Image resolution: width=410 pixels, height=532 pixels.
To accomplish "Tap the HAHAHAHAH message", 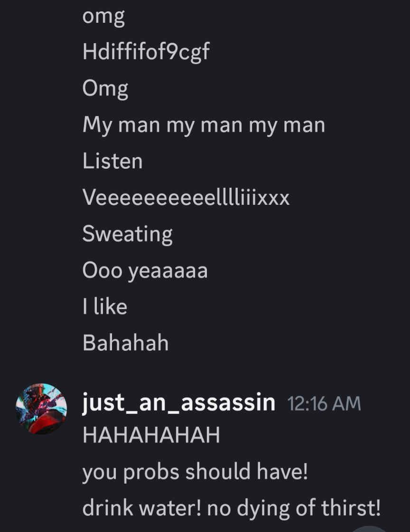I will 151,435.
